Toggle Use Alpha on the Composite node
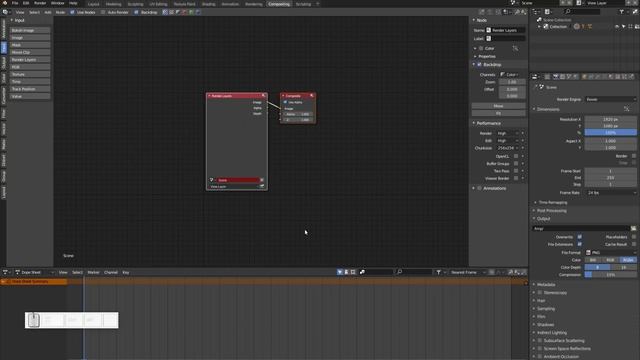 285,102
